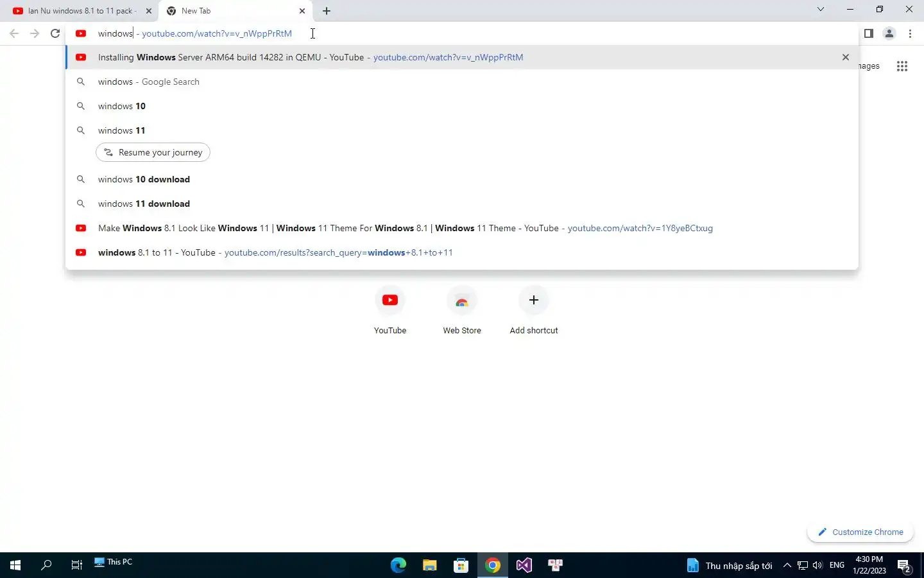Open taskbar search icon
This screenshot has height=578, width=924.
coord(46,565)
